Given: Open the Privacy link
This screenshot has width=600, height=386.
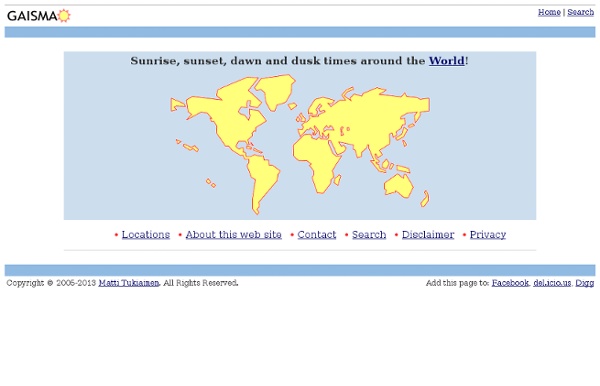Looking at the screenshot, I should (x=488, y=235).
